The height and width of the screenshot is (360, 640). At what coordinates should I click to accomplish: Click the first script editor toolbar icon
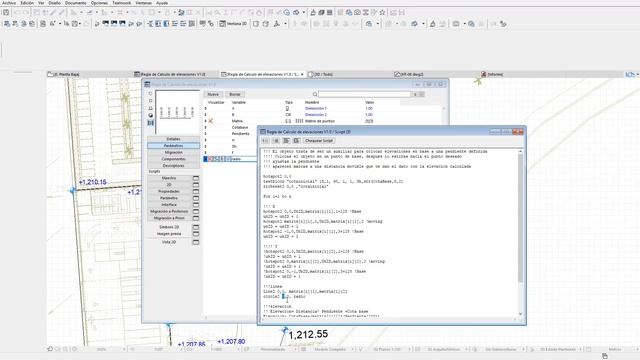click(x=266, y=140)
